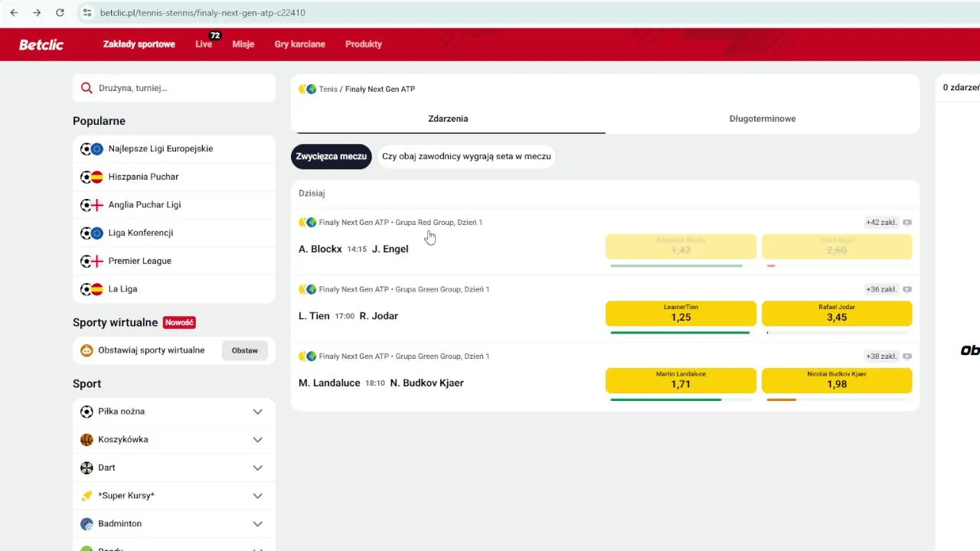
Task: Click Martin Landaluce green bet-share bar
Action: pos(666,399)
